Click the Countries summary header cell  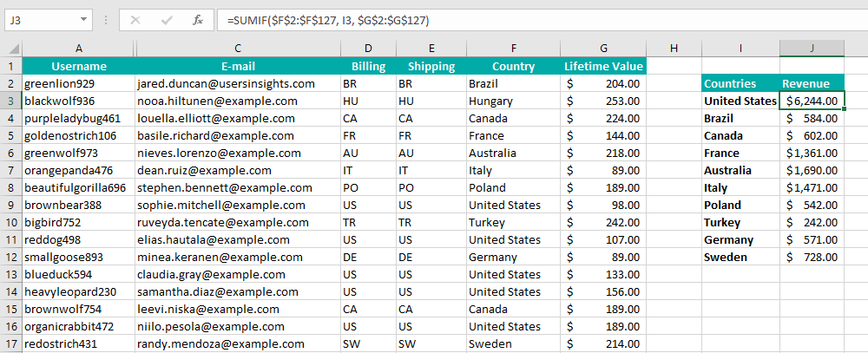tap(740, 83)
